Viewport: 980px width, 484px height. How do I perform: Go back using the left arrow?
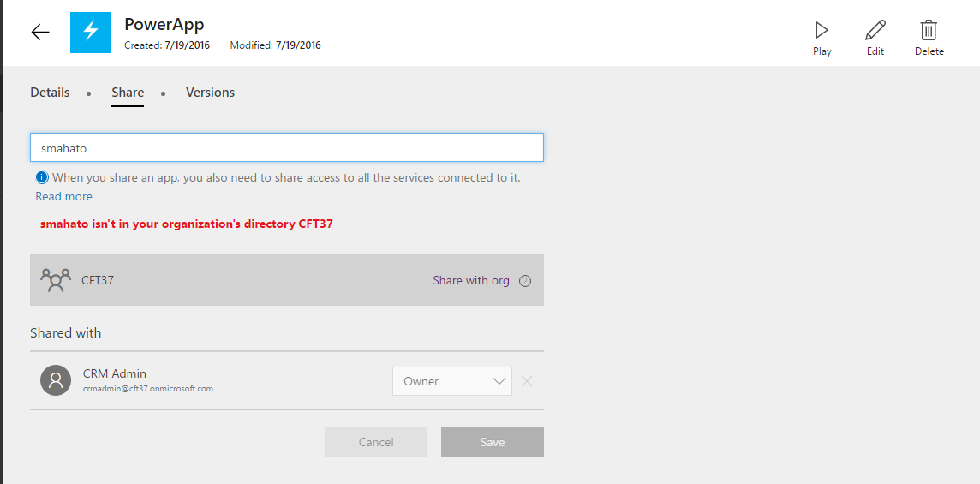click(x=40, y=32)
